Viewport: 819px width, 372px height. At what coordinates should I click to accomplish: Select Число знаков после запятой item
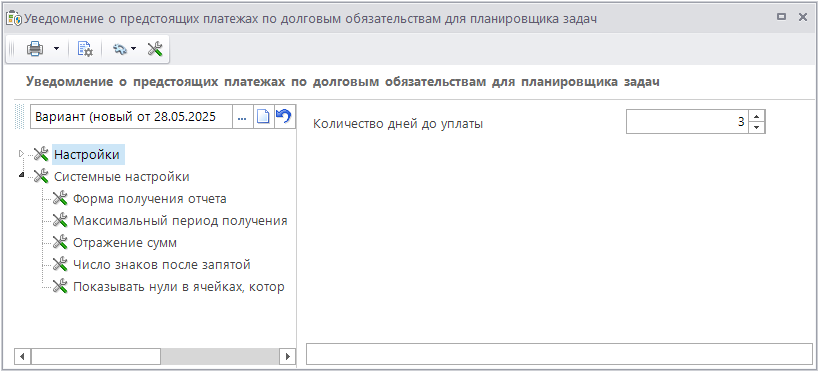click(162, 264)
